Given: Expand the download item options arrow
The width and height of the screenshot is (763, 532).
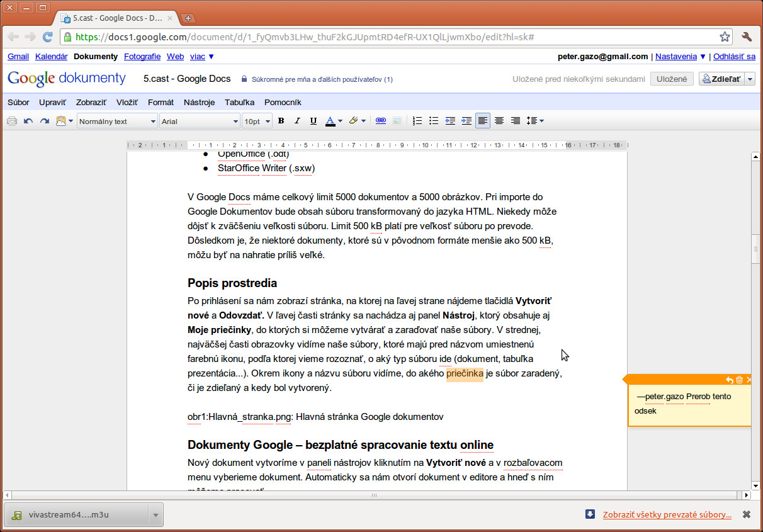Looking at the screenshot, I should pyautogui.click(x=155, y=514).
